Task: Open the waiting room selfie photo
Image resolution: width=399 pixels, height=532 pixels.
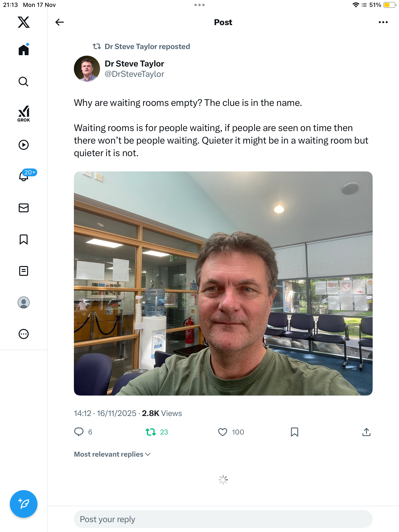Action: click(x=223, y=283)
